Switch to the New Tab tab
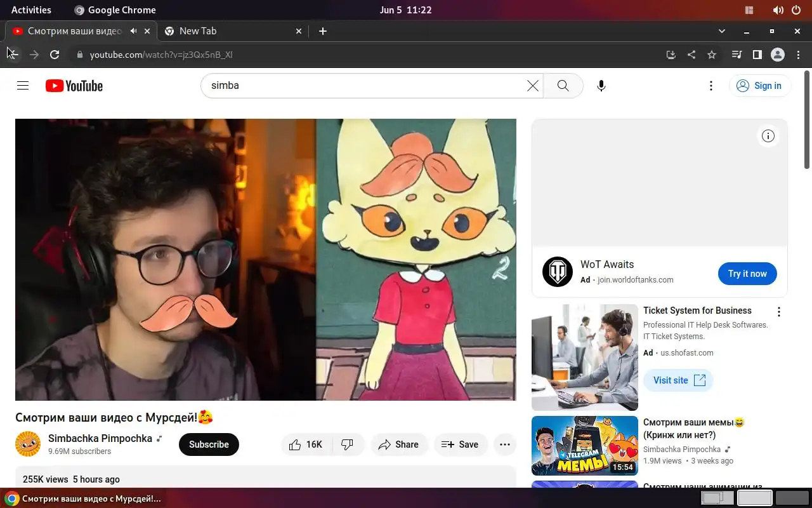 (x=232, y=31)
